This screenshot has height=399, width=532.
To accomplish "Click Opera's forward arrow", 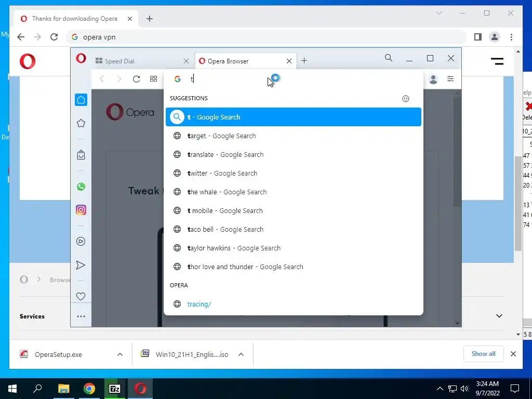I will [119, 79].
